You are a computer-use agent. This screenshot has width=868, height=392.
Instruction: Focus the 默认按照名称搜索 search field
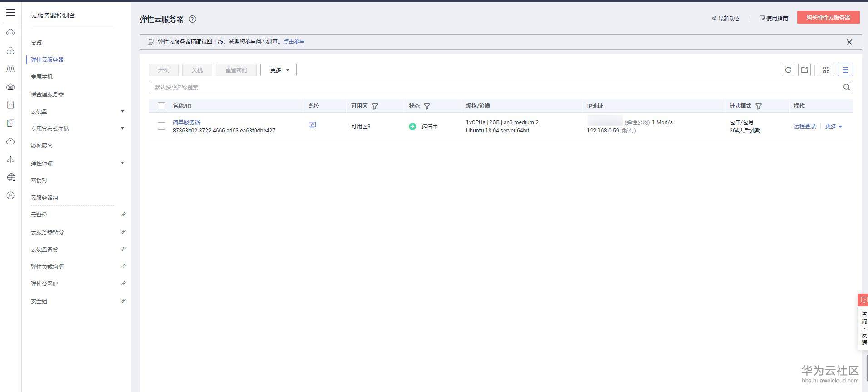501,87
